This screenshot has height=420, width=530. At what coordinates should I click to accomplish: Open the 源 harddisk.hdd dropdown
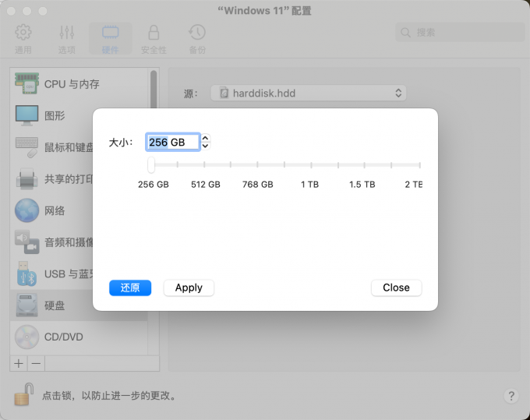[x=309, y=93]
